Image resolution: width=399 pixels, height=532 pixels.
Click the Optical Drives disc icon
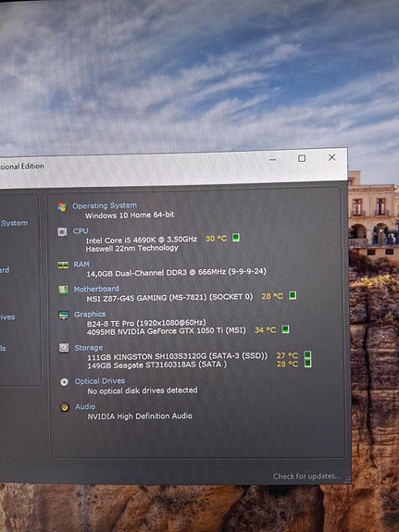(64, 382)
